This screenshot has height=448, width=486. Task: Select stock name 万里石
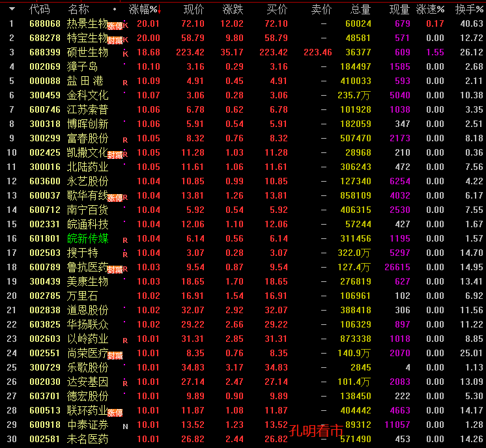click(83, 296)
